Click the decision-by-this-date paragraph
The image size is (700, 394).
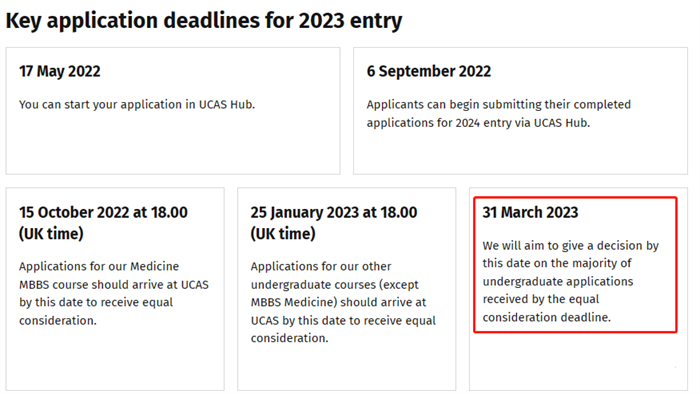(x=571, y=281)
